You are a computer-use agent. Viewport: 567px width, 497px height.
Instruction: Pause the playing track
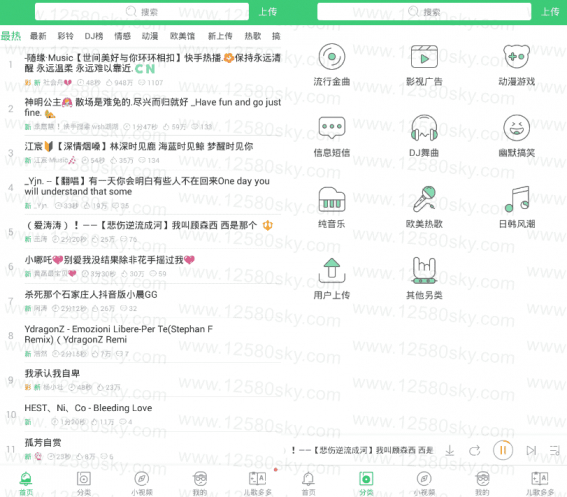click(x=503, y=450)
